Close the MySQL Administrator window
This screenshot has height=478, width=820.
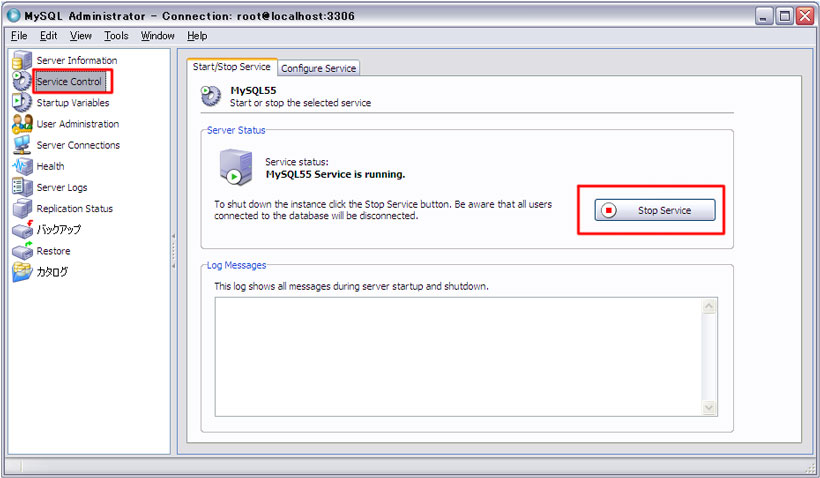click(805, 16)
